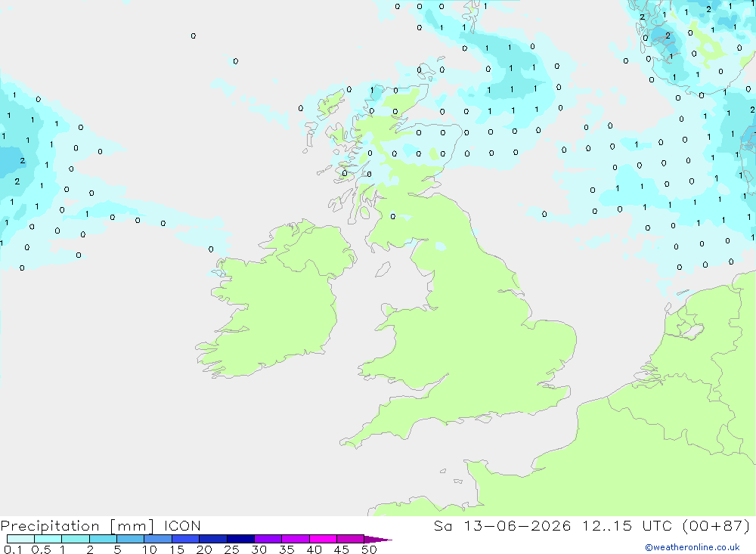This screenshot has height=554, width=756.
Task: Click the 30–35 mm purple swatch
Action: tap(268, 539)
